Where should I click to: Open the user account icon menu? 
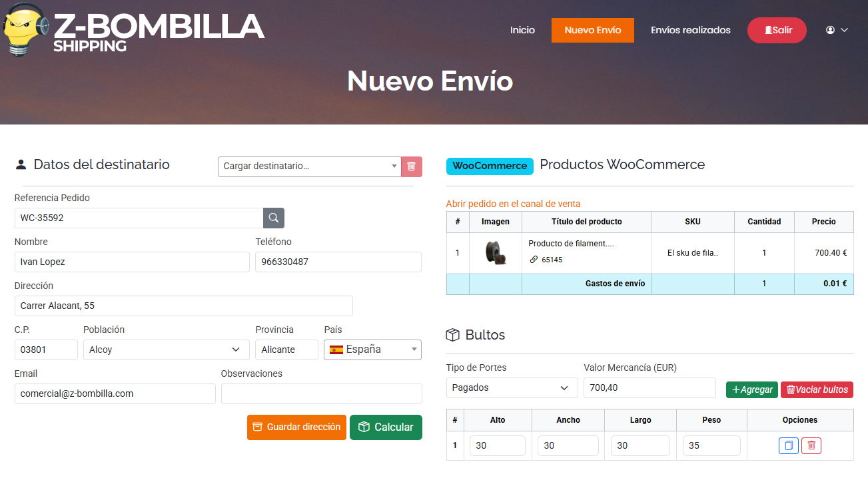click(x=836, y=30)
